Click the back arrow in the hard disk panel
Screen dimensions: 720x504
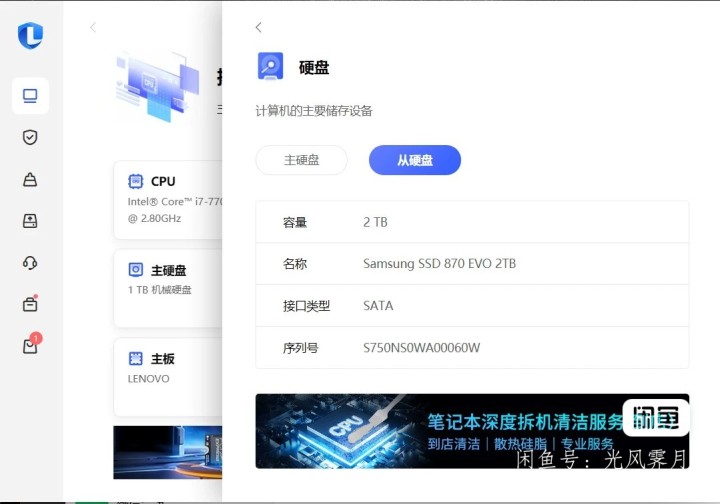coord(259,28)
